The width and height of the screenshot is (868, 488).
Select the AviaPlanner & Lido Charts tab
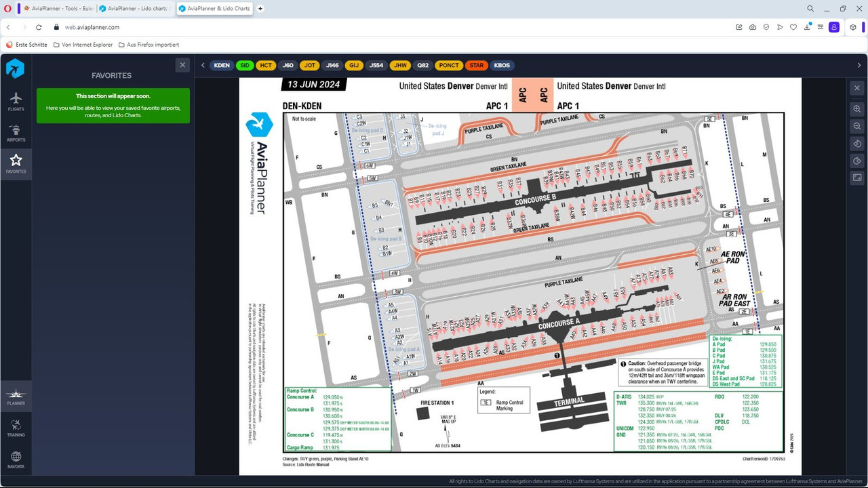(214, 9)
